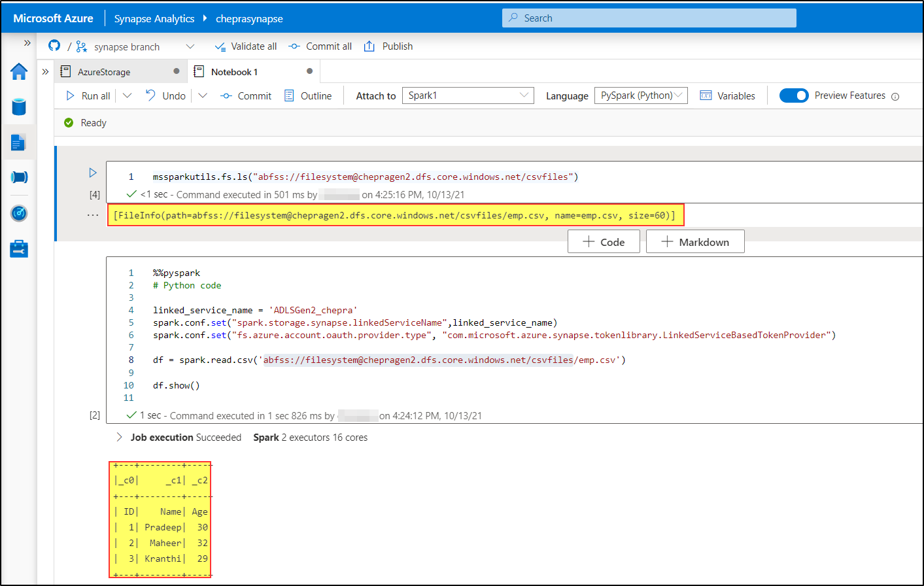Open the Variables panel
Screen dimensions: 924x586
click(x=727, y=95)
